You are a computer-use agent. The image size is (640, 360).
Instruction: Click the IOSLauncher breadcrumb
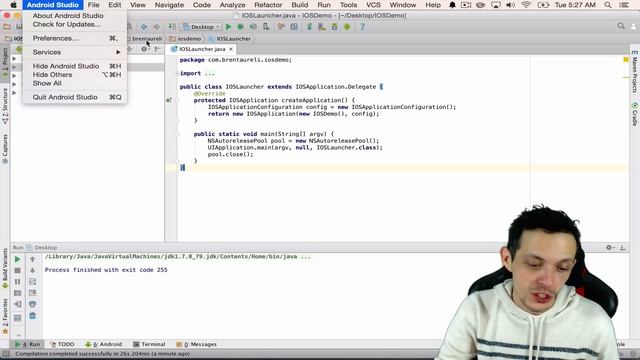click(x=230, y=39)
